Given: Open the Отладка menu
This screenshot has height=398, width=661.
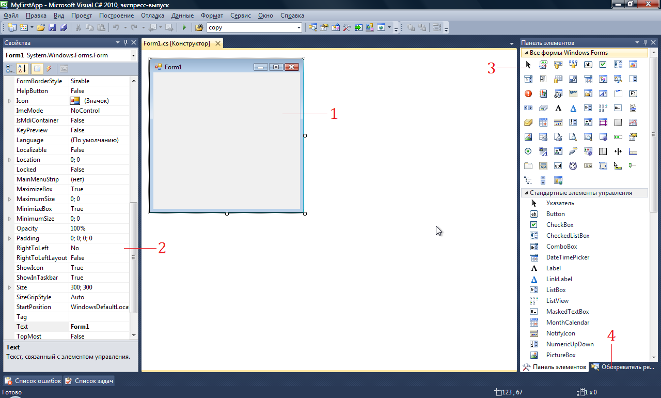Looking at the screenshot, I should click(x=152, y=16).
